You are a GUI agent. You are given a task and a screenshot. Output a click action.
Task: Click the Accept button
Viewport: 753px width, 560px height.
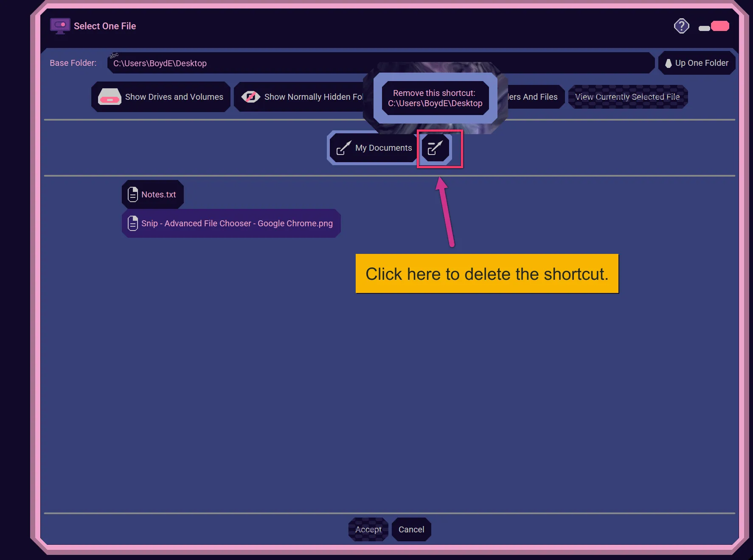[368, 529]
